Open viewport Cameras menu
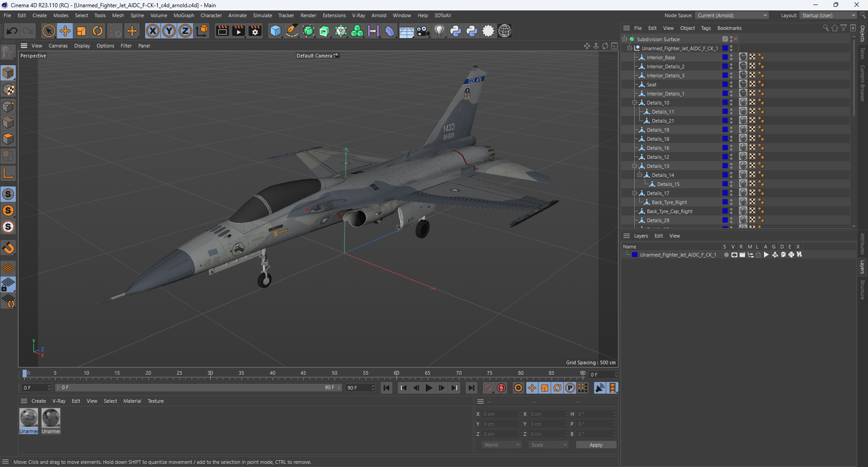This screenshot has width=868, height=467. [x=58, y=46]
